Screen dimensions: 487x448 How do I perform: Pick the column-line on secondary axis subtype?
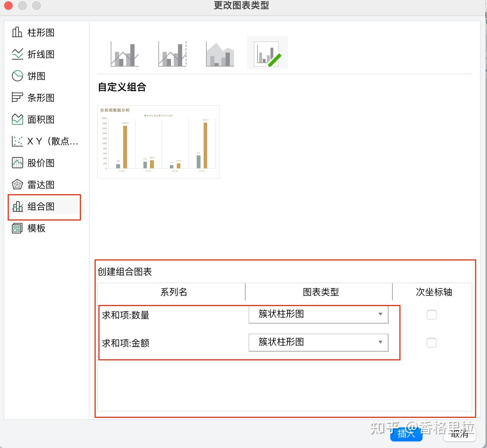pos(172,54)
